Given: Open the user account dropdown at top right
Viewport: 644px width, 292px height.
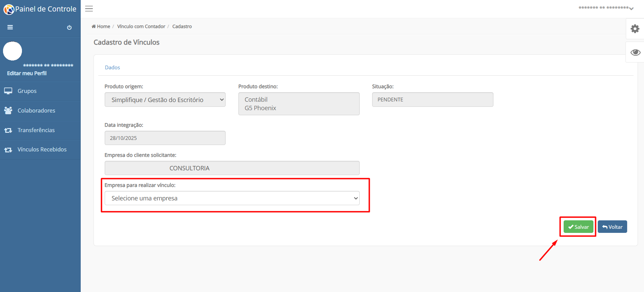Looking at the screenshot, I should tap(606, 8).
